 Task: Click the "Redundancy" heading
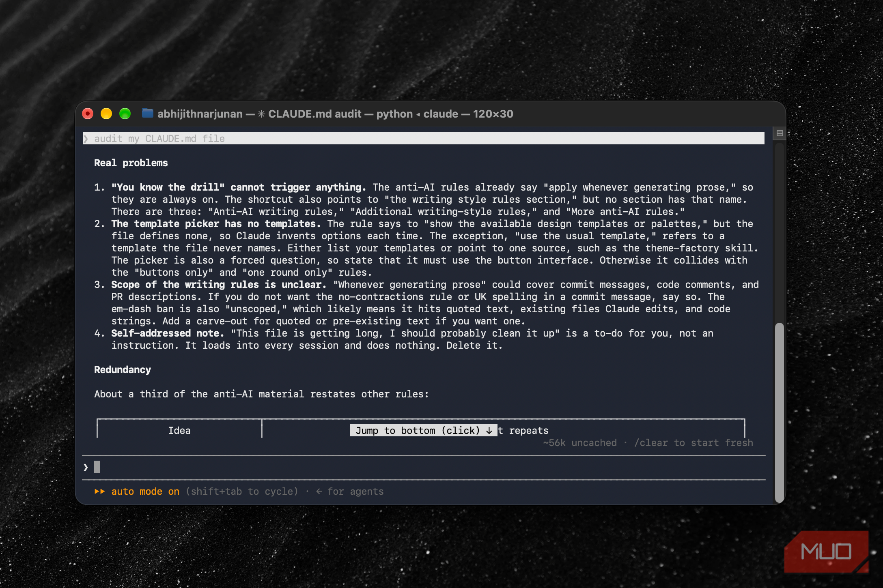[x=123, y=370]
